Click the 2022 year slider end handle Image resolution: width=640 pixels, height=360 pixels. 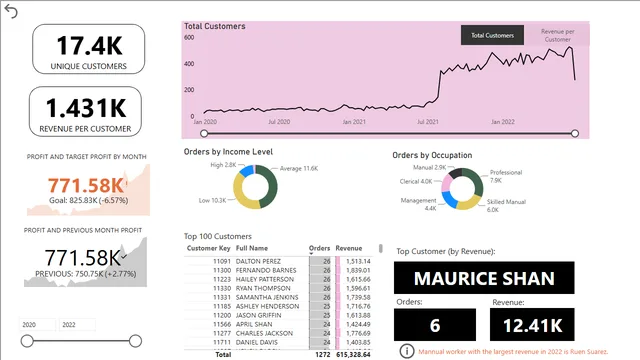coord(135,341)
